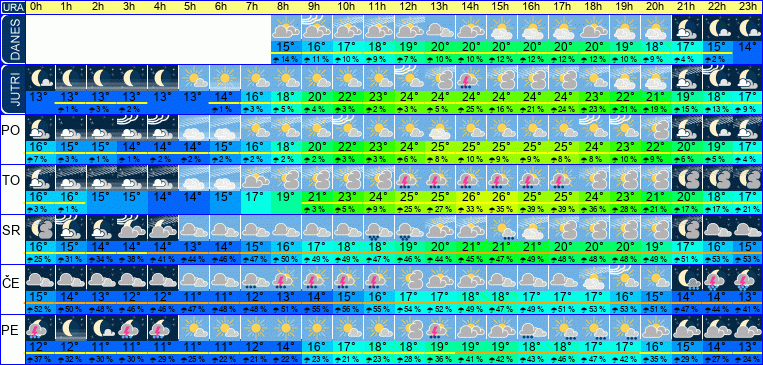Screen dimensions: 763x365
Task: Click the SR 11h rain cloud icon
Action: point(379,228)
